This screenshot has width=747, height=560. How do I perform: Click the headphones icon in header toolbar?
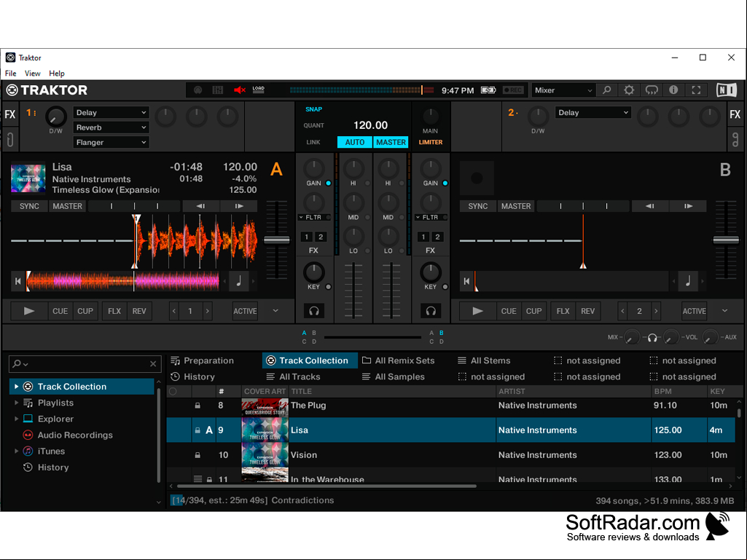(x=652, y=90)
